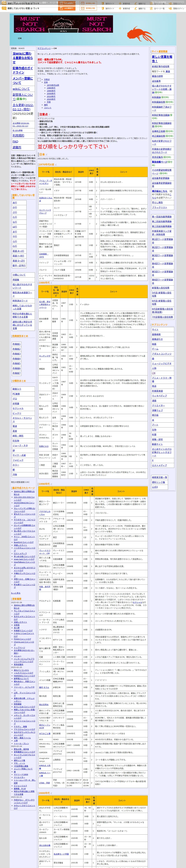
Task: Open サブコンテンツ breadcrumb link
Action: coord(44,48)
